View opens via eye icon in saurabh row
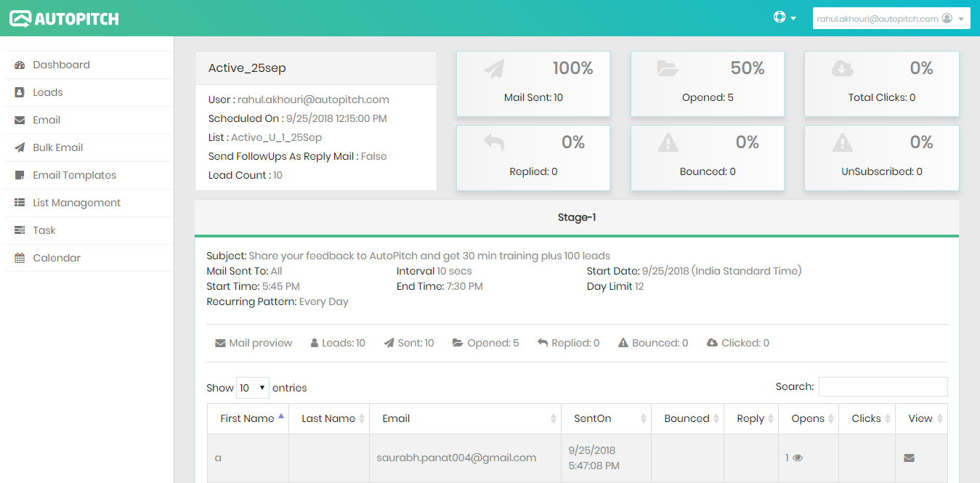Viewport: 980px width, 483px height. tap(798, 458)
